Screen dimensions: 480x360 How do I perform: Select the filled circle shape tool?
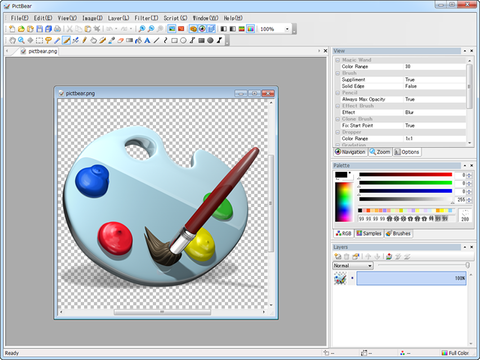[210, 41]
